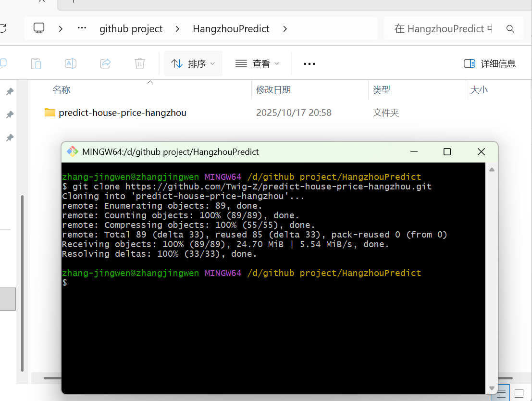Click terminal scrollbar up arrow
Viewport: 532px width, 401px height.
(x=492, y=169)
